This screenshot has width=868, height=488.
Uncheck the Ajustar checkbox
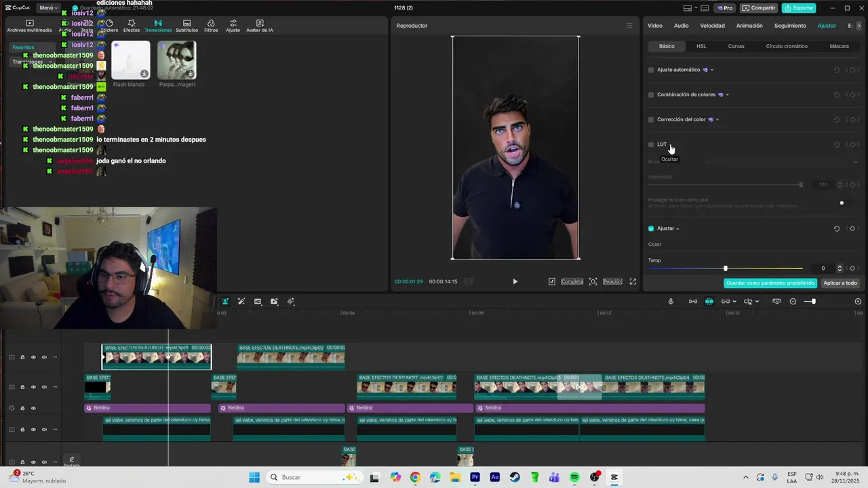(651, 229)
